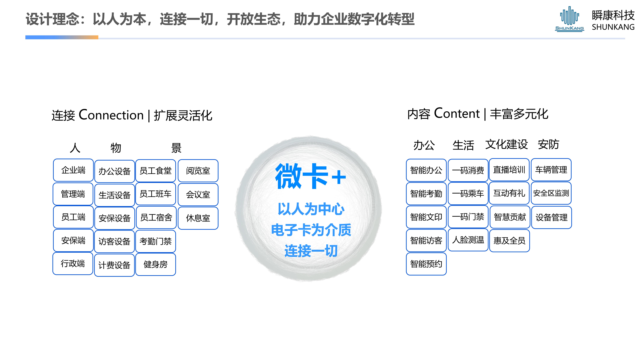This screenshot has height=362, width=644.
Task: Select the 一码门禁 box
Action: point(468,217)
